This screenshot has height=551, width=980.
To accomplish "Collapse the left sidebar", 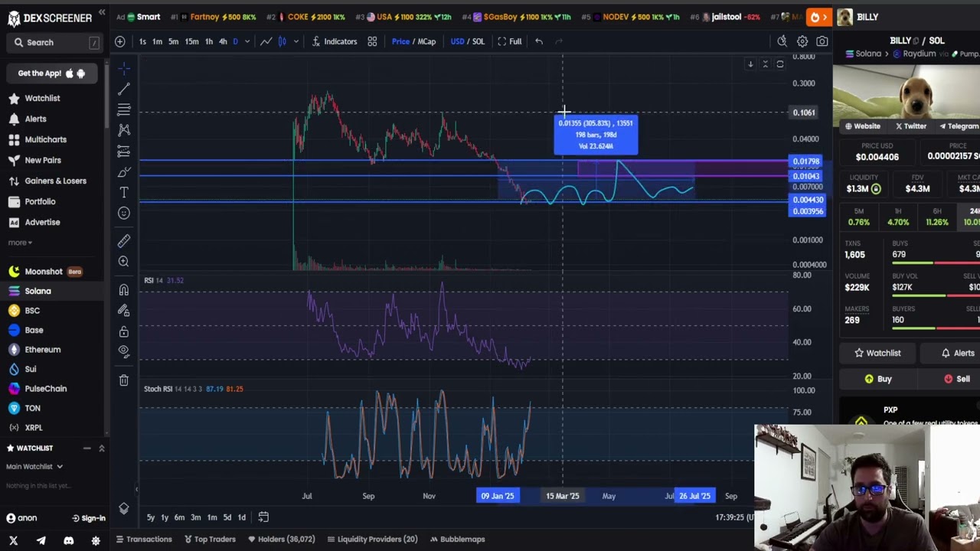I will 102,13.
